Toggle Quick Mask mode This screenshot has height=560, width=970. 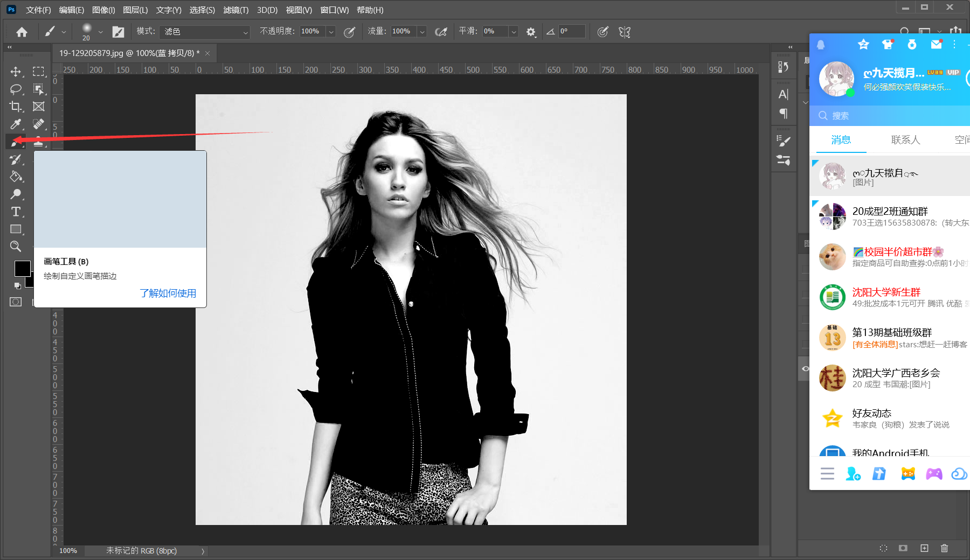click(16, 302)
